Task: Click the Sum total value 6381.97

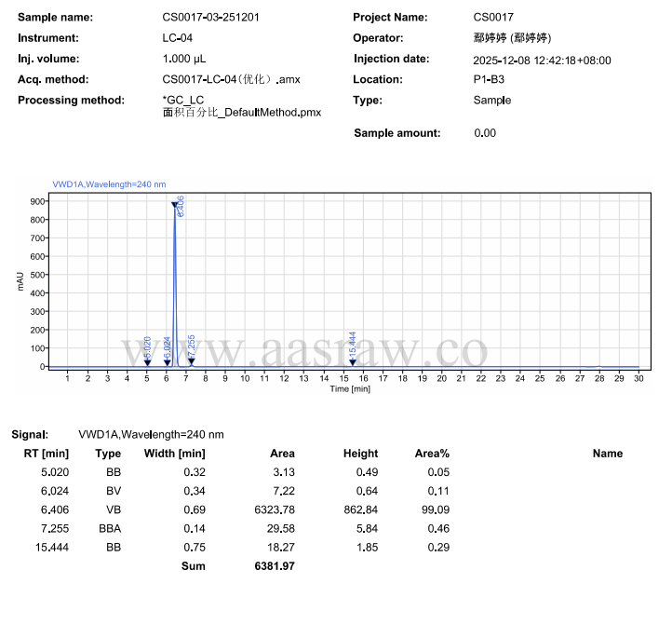Action: 275,565
